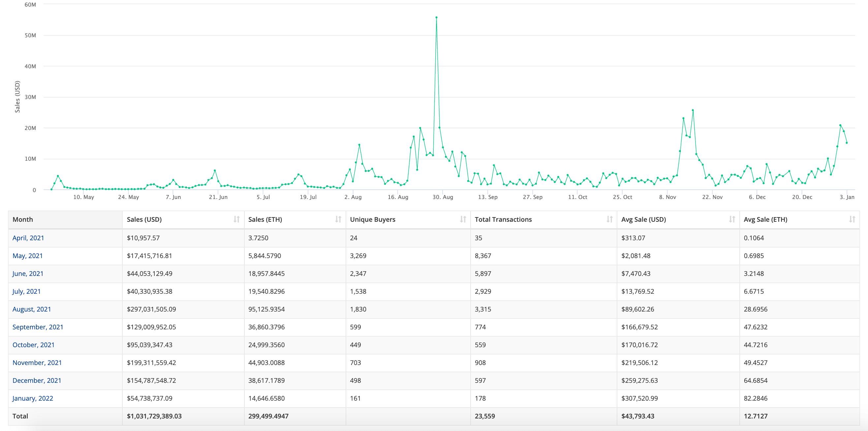This screenshot has width=868, height=431.
Task: Click sort icon in Avg Sale (USD) column
Action: 731,219
